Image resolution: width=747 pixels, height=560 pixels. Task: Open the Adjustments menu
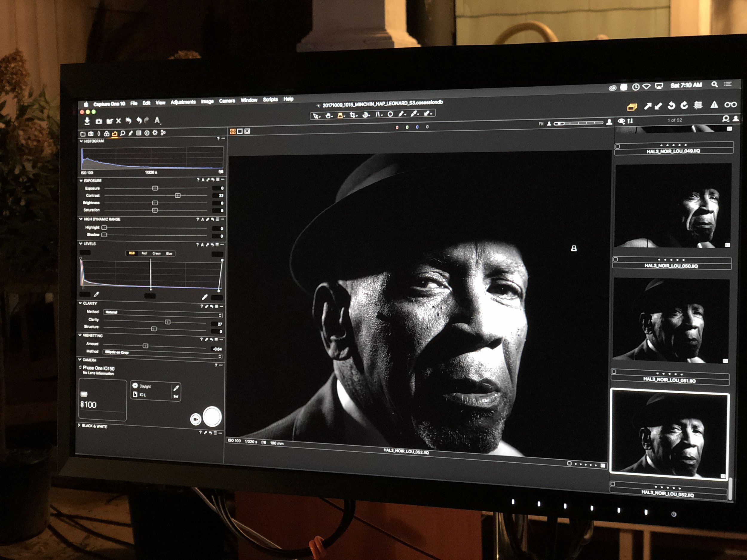click(183, 102)
